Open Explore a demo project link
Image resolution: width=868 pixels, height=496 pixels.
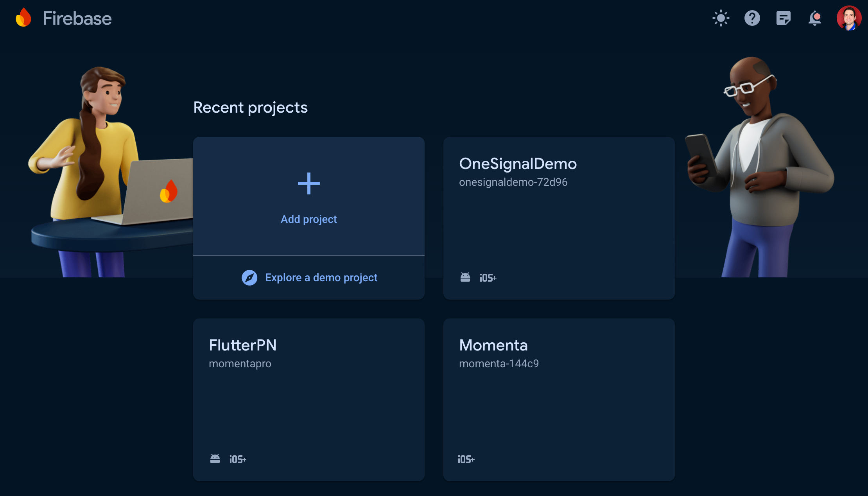click(321, 278)
